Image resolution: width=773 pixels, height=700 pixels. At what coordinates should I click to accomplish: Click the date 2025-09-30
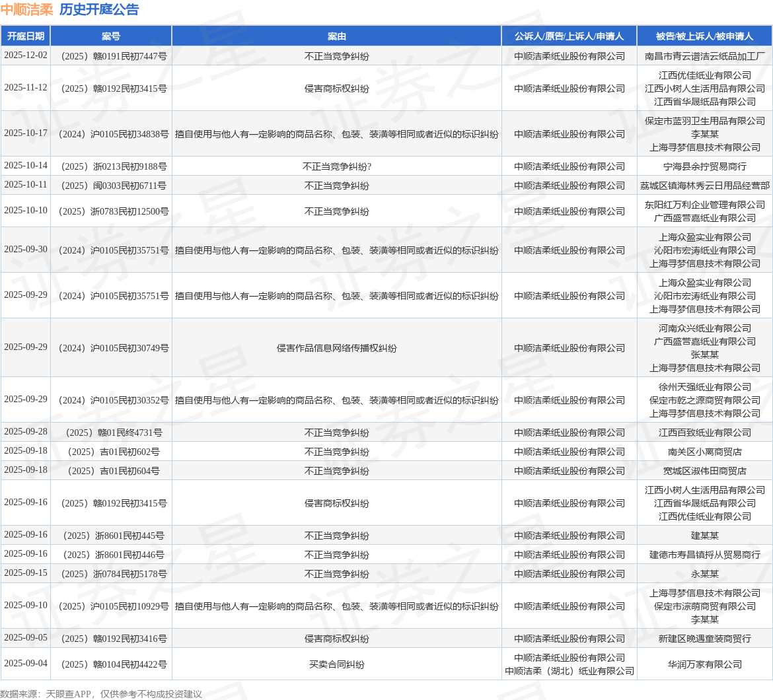[x=26, y=250]
